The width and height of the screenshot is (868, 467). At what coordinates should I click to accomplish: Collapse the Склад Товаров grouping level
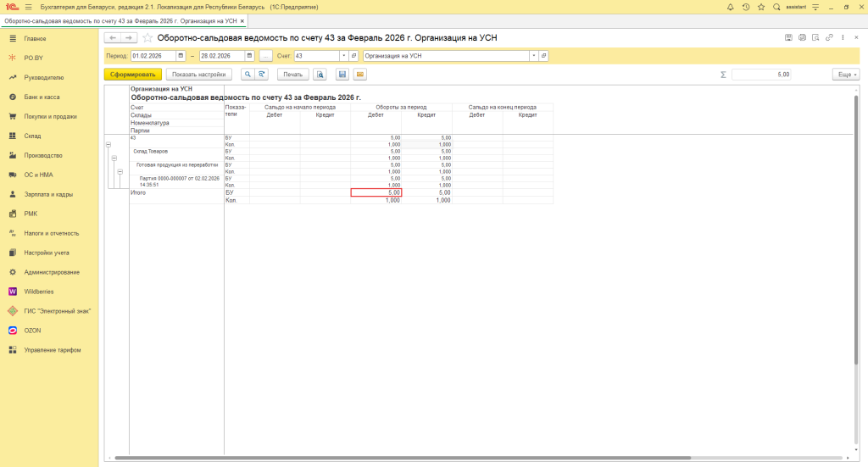pos(114,158)
